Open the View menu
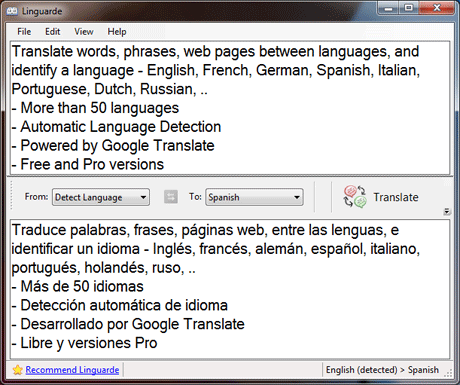 click(84, 32)
